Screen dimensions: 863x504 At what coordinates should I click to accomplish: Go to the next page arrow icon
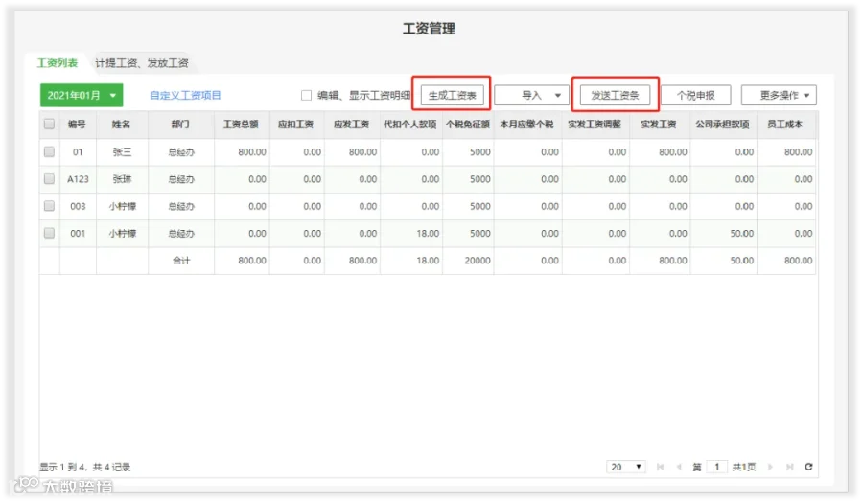pos(770,467)
